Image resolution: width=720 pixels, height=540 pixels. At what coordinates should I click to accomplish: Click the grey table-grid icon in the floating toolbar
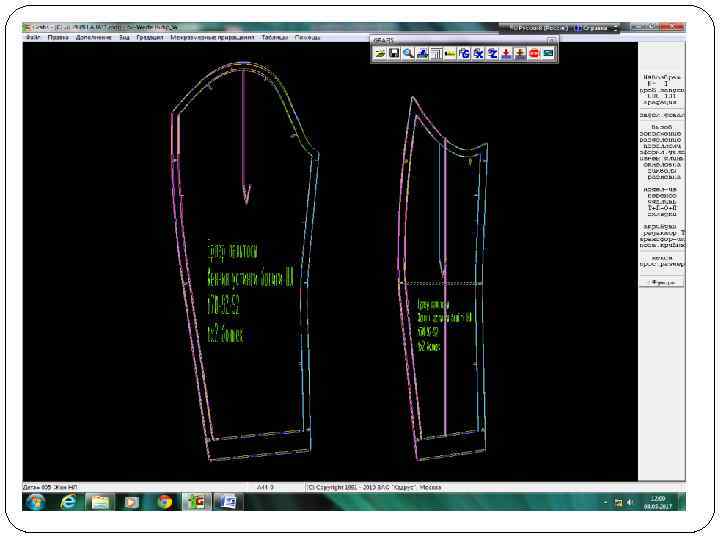pyautogui.click(x=436, y=54)
